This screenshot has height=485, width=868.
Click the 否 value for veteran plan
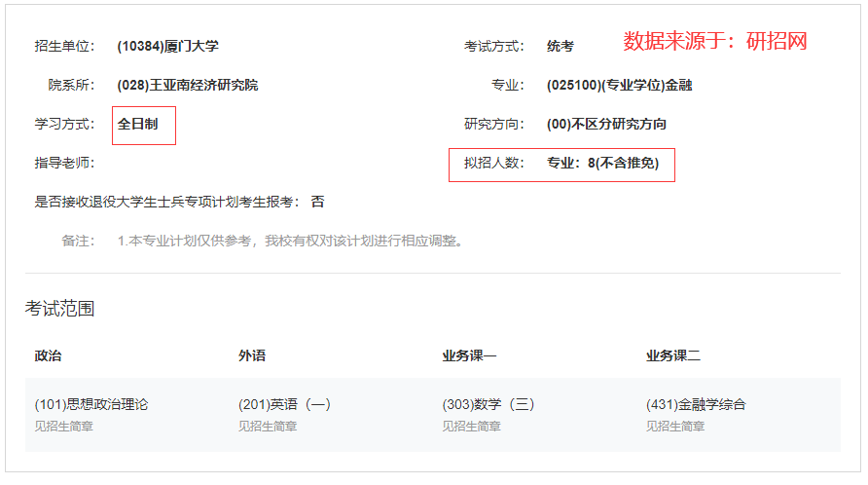(317, 202)
